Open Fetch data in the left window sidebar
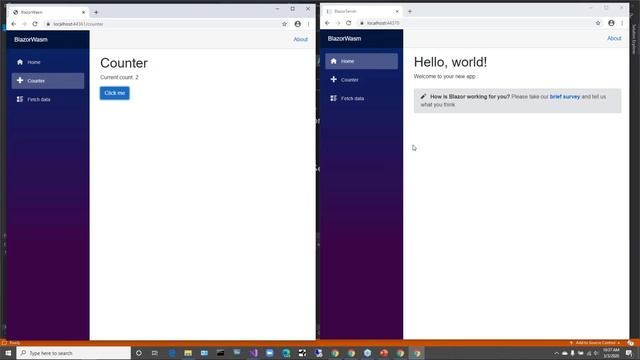This screenshot has height=360, width=640. pos(48,99)
